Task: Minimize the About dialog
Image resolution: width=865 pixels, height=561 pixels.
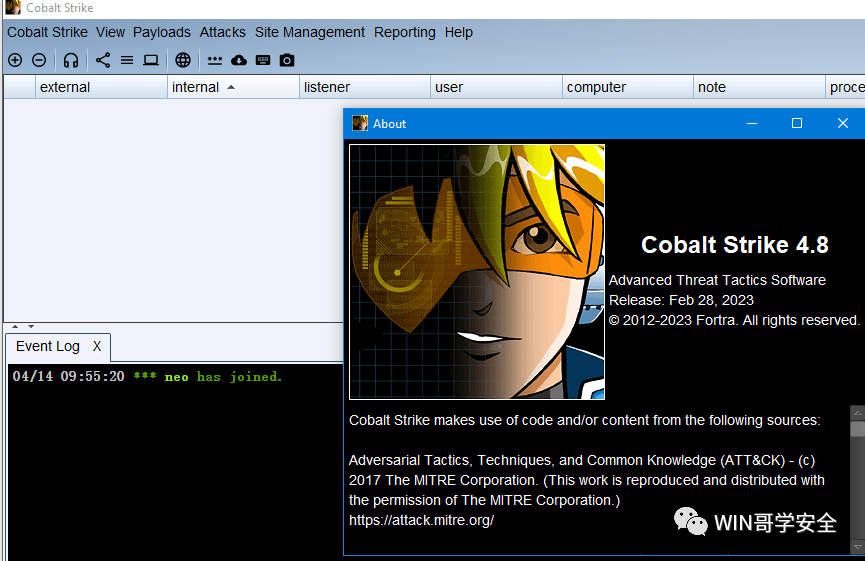Action: click(x=752, y=124)
